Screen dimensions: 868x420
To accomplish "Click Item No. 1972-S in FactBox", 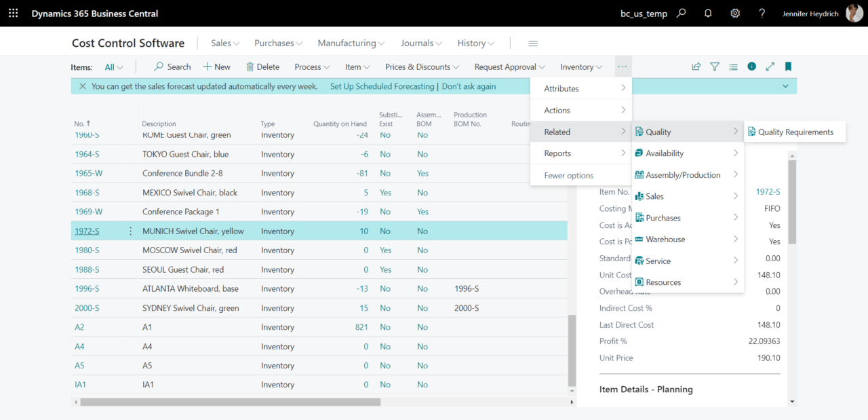I will click(768, 192).
